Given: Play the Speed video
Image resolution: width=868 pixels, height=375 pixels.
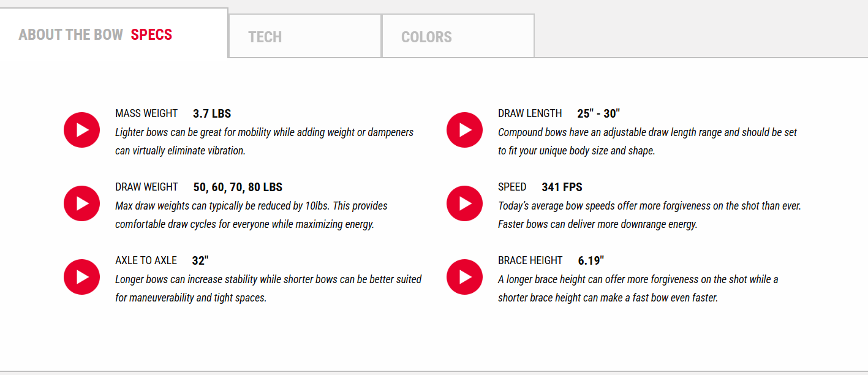Looking at the screenshot, I should tap(464, 203).
